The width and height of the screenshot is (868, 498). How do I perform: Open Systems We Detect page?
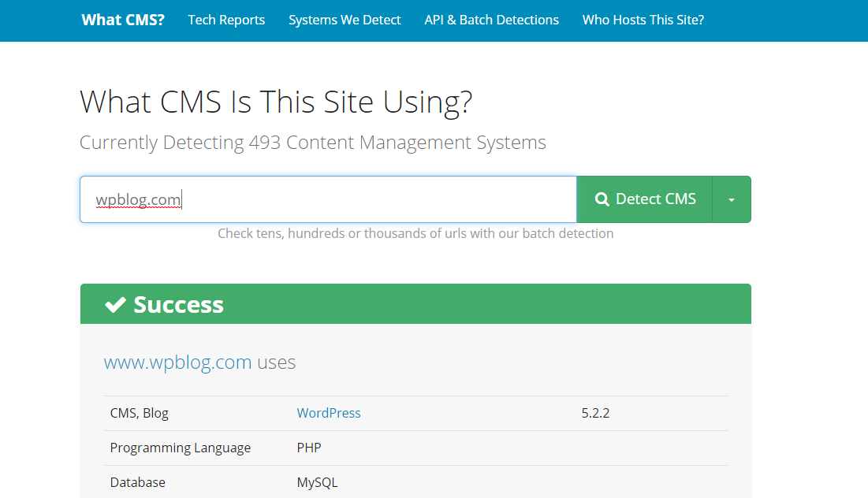[x=345, y=20]
